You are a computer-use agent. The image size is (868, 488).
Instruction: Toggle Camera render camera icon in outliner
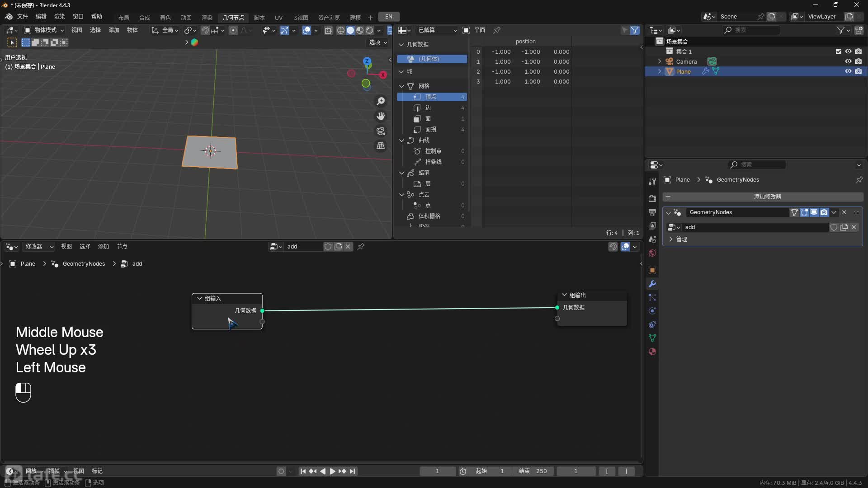coord(858,61)
